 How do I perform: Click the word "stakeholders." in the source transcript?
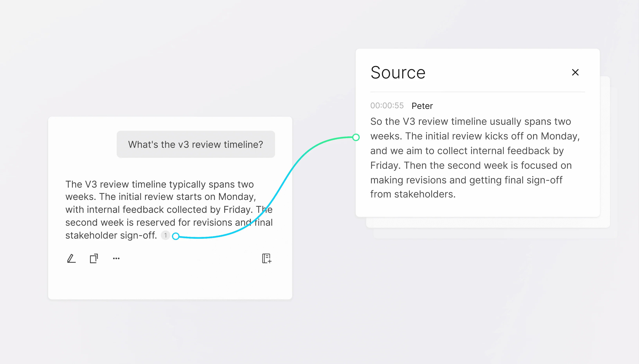click(x=425, y=194)
